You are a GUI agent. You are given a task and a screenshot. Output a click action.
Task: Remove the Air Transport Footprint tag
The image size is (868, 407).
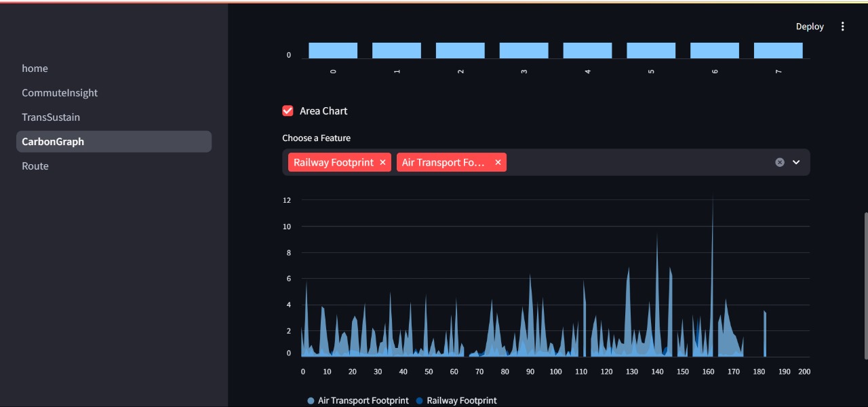pos(498,163)
